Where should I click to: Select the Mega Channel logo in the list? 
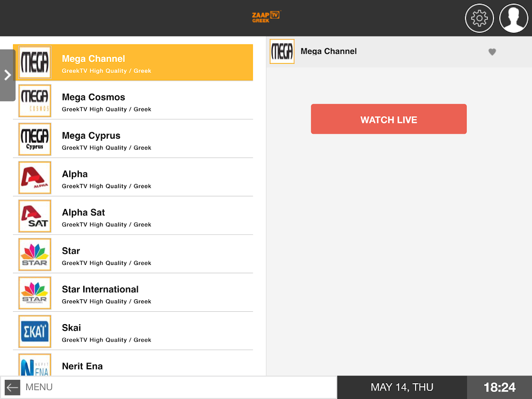tap(35, 62)
